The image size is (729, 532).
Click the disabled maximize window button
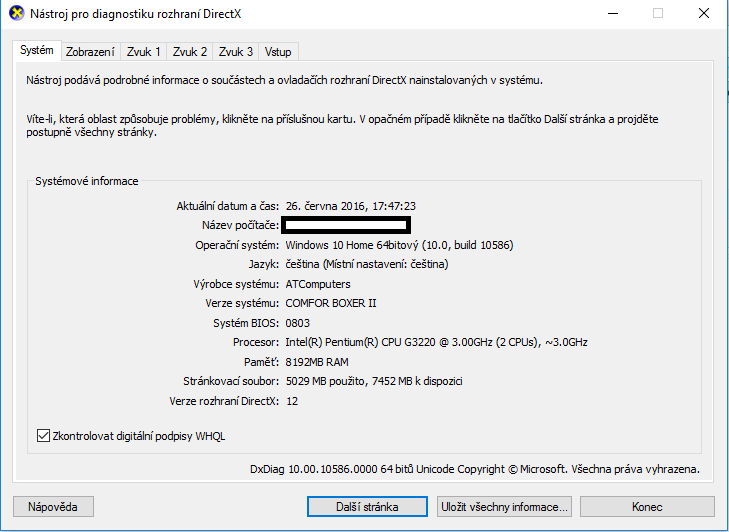tap(657, 14)
